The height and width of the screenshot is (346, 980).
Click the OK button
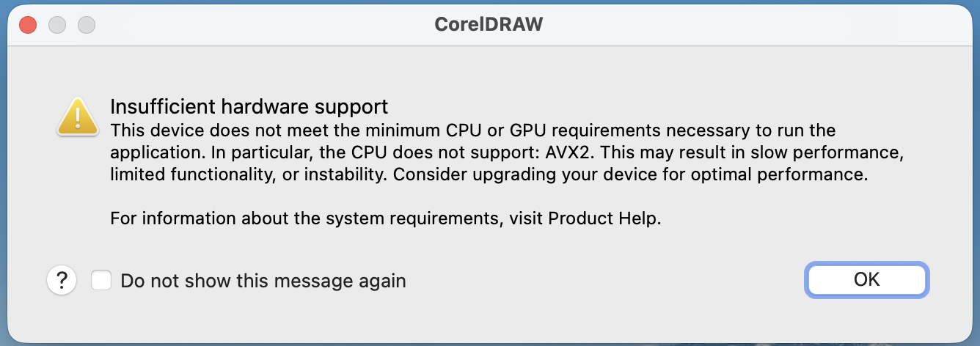[x=866, y=279]
